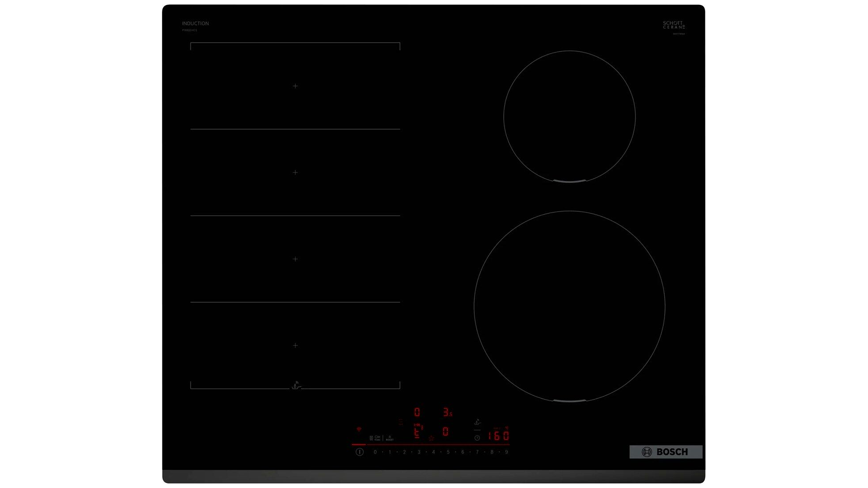Touch the small upper right cooking ring
Screen dimensions: 868x488
click(x=569, y=116)
